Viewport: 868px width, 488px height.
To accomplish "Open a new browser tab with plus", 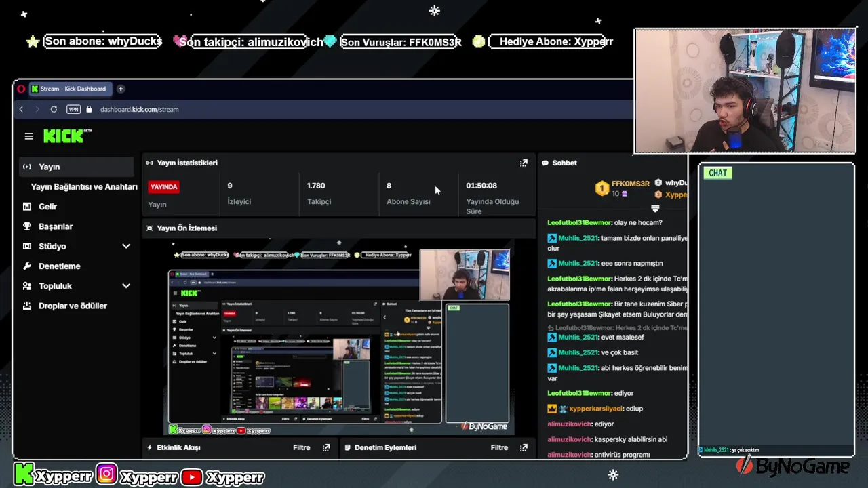I will pyautogui.click(x=121, y=89).
